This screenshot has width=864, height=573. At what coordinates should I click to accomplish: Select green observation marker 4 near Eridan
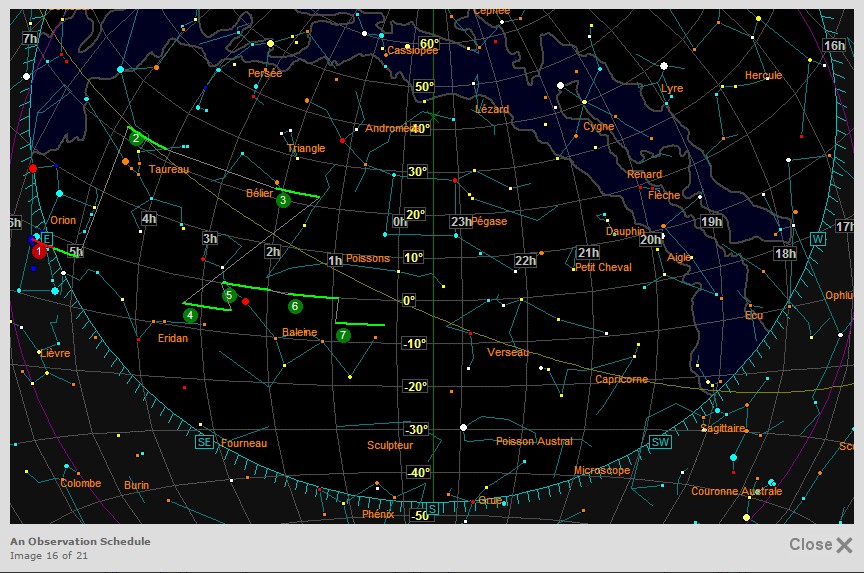point(190,315)
